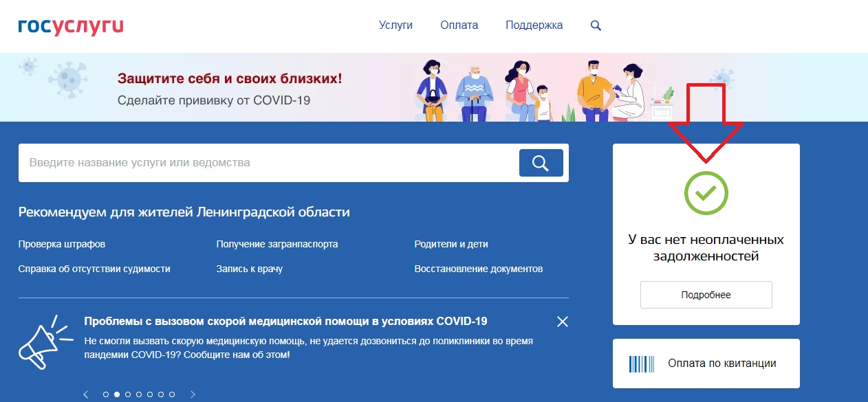Open the Поддержка menu
The image size is (868, 402).
534,25
